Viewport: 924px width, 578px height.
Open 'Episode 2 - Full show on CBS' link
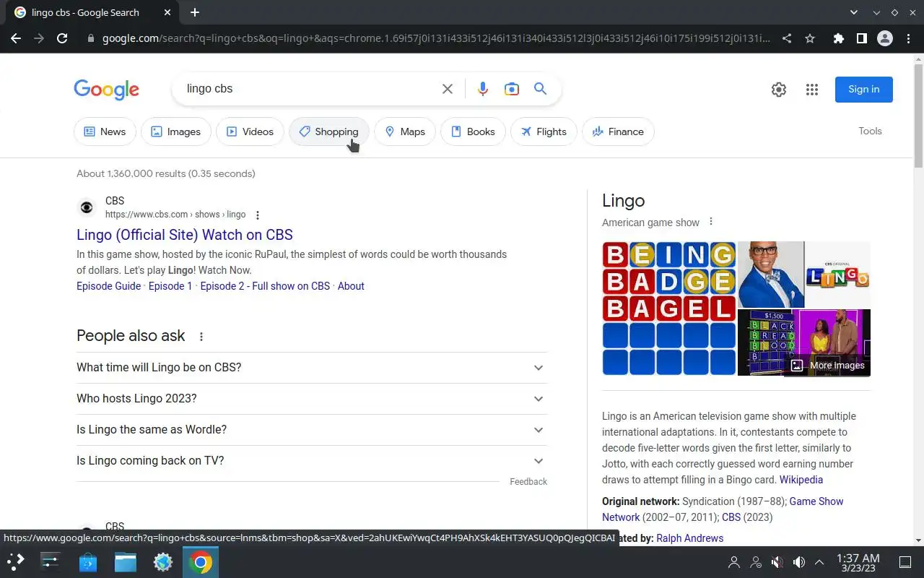pyautogui.click(x=265, y=286)
